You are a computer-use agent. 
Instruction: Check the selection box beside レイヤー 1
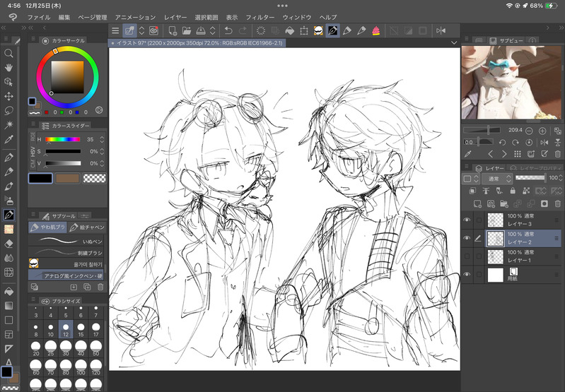click(x=479, y=256)
